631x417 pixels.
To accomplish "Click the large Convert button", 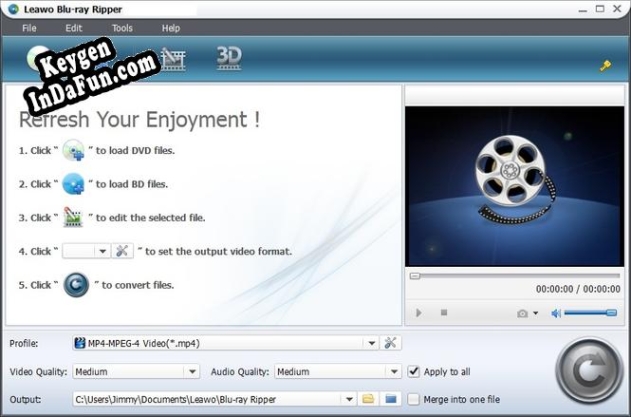I will (x=590, y=371).
